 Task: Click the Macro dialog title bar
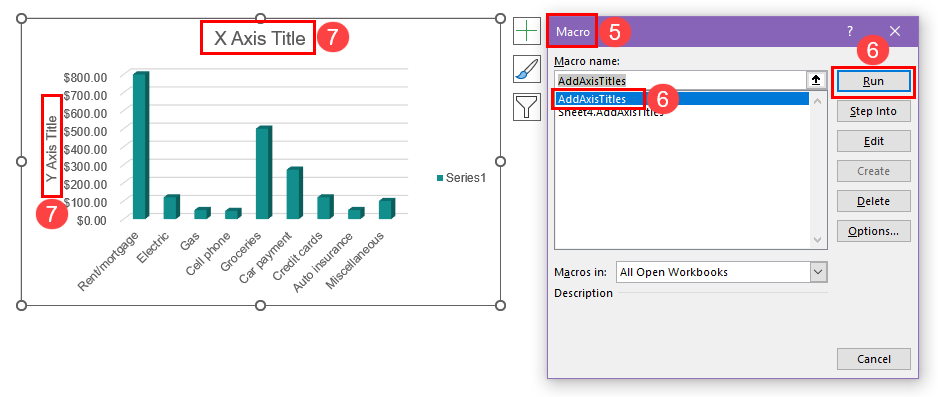(733, 32)
